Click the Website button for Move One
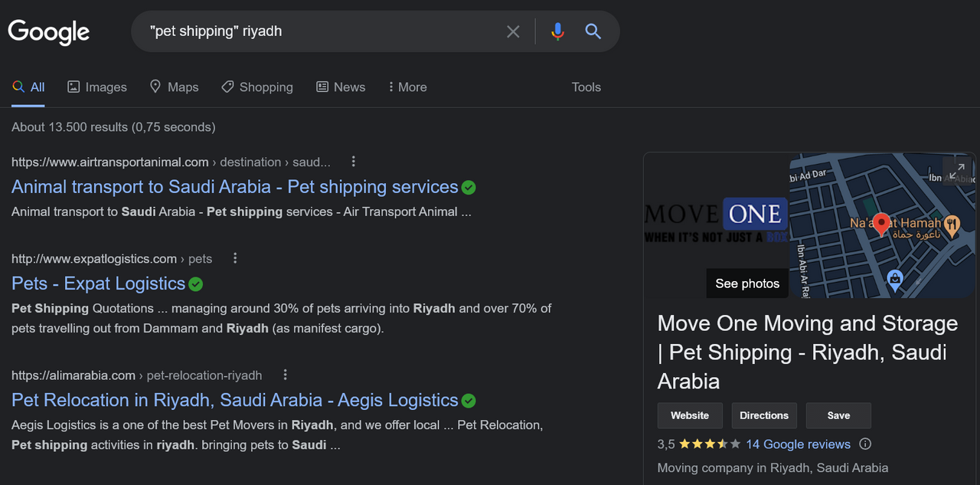This screenshot has height=485, width=980. coord(690,415)
